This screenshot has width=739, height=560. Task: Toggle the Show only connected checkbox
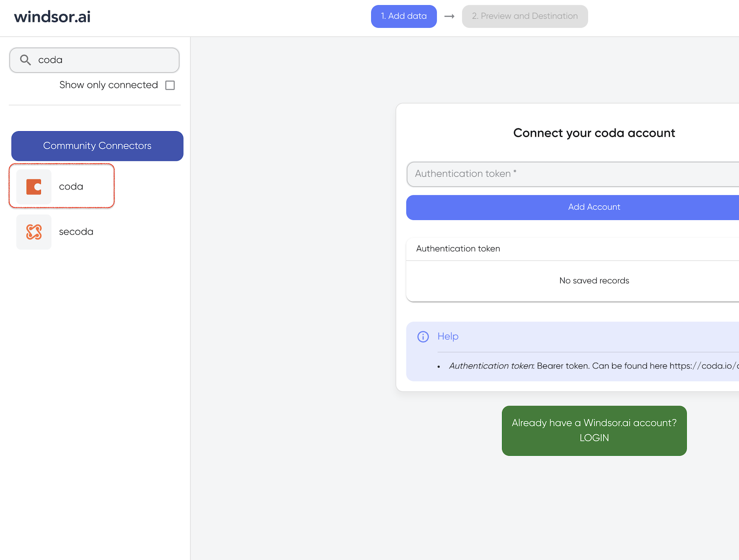pos(170,85)
